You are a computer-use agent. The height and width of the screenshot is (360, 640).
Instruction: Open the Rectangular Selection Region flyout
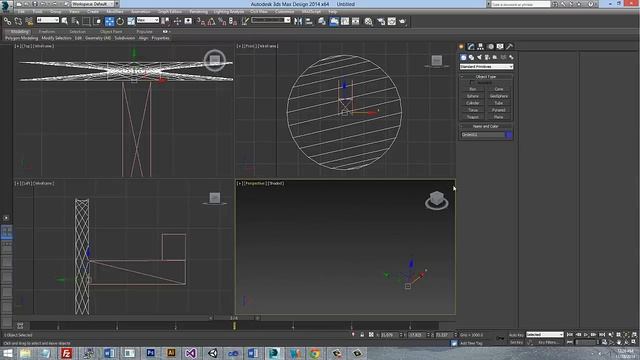(x=87, y=21)
